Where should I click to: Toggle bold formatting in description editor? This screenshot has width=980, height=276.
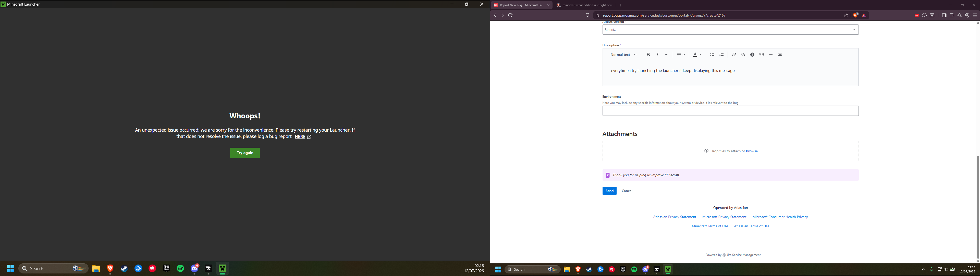(x=648, y=55)
